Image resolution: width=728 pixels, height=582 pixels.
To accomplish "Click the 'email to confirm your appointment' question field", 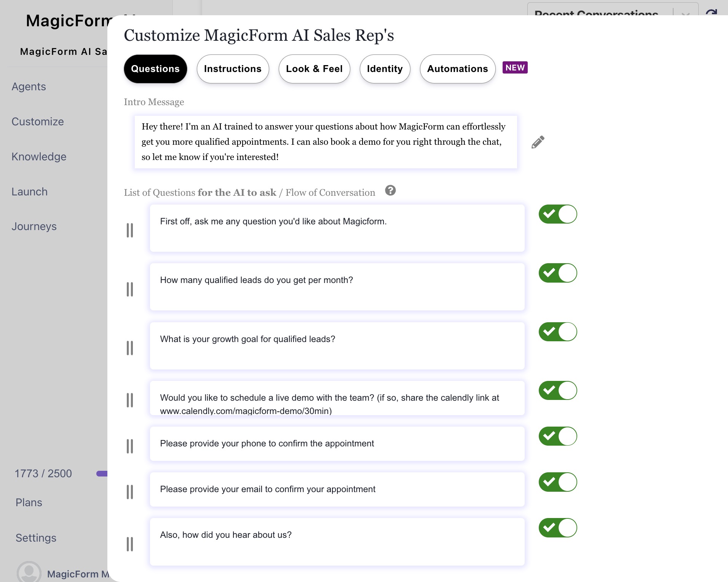I will click(x=337, y=489).
